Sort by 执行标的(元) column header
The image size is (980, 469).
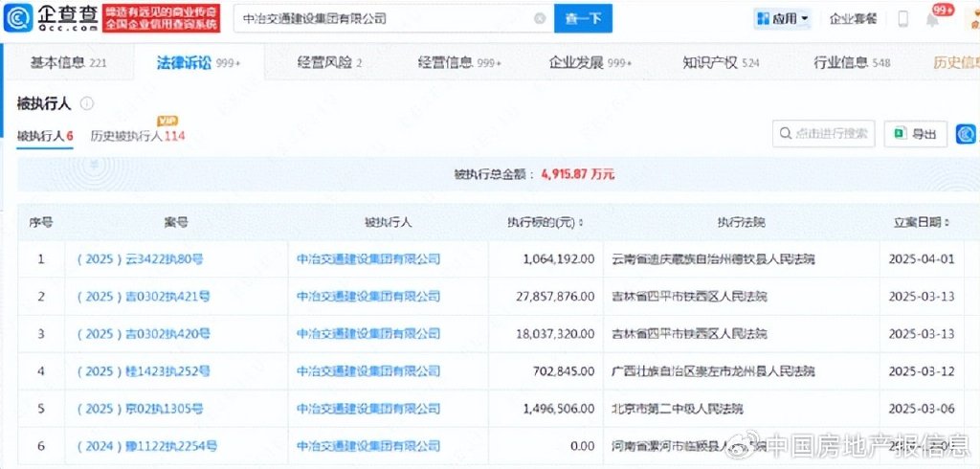click(545, 223)
